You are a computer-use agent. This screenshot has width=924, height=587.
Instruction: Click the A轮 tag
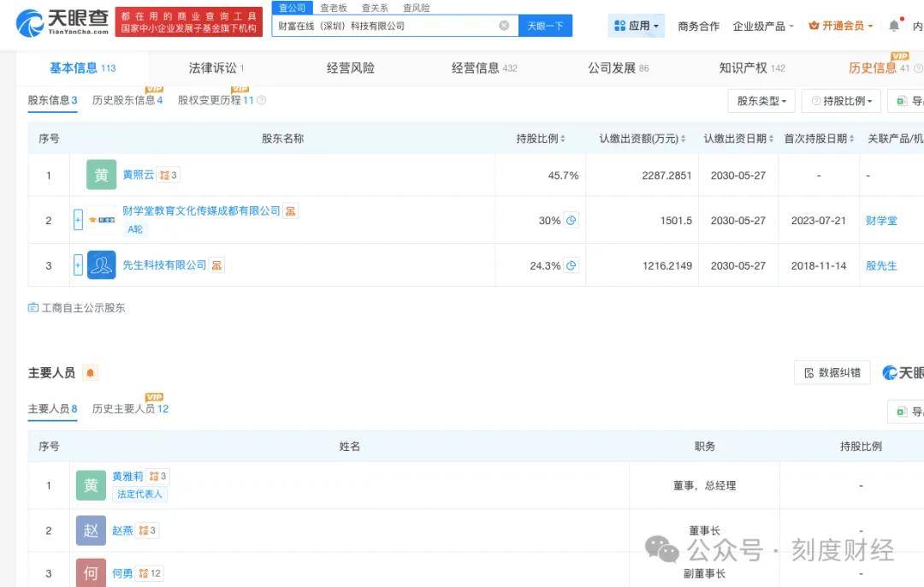click(x=135, y=229)
